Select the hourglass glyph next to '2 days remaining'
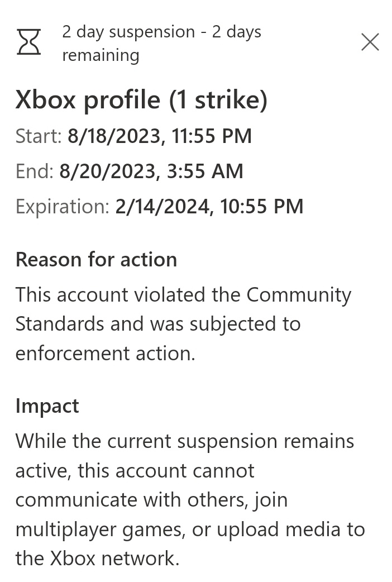The image size is (392, 582). pyautogui.click(x=28, y=42)
